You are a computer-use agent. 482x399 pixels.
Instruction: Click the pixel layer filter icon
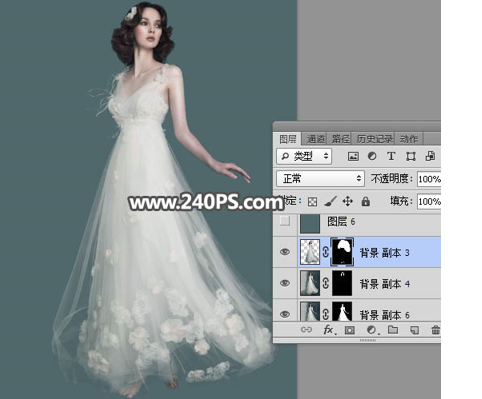353,156
